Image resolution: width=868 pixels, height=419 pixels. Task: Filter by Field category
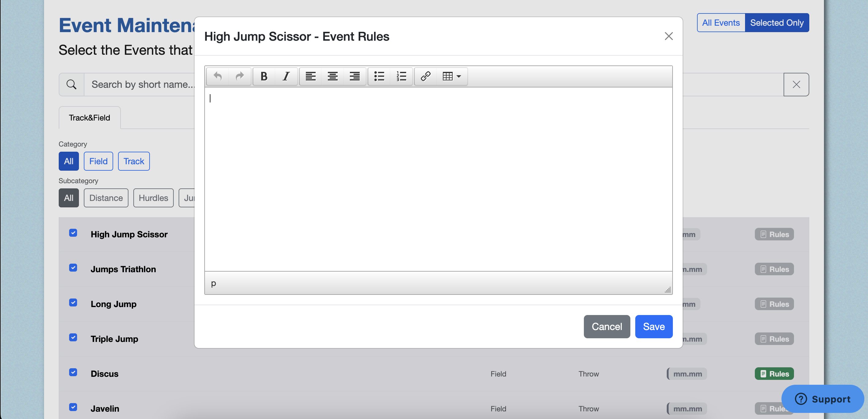(x=98, y=161)
